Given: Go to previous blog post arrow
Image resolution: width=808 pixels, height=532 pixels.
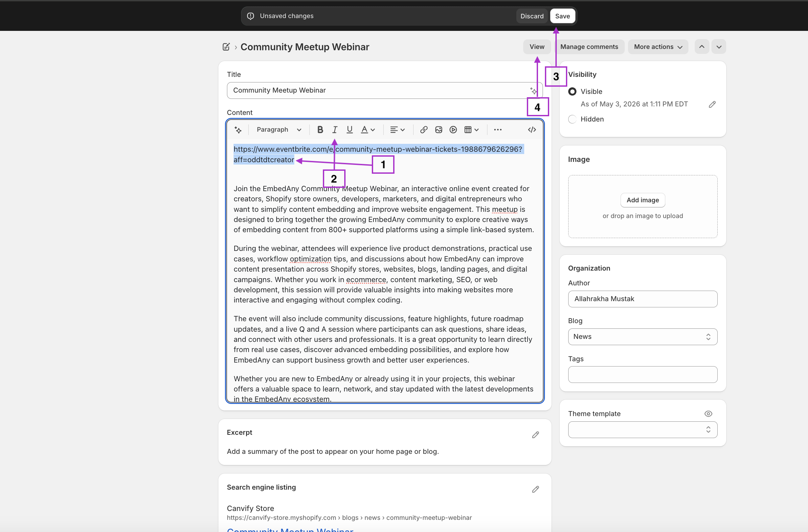Looking at the screenshot, I should pos(702,47).
